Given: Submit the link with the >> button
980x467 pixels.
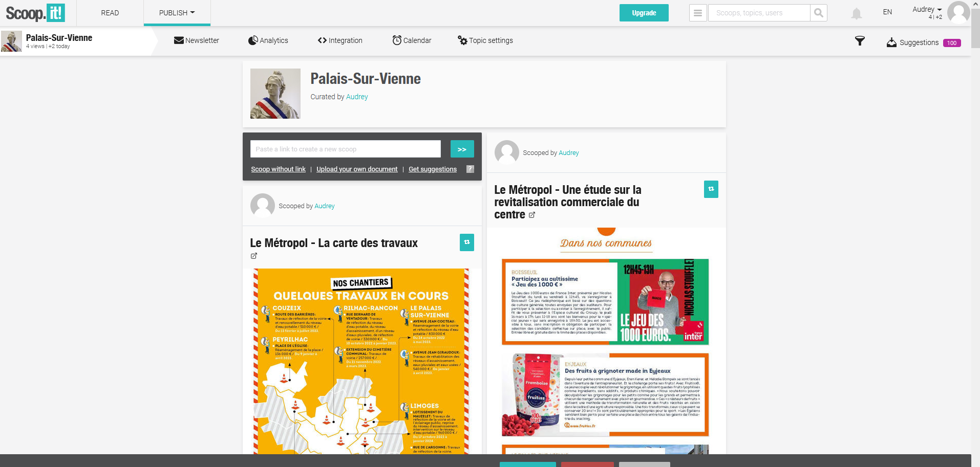Looking at the screenshot, I should [462, 149].
